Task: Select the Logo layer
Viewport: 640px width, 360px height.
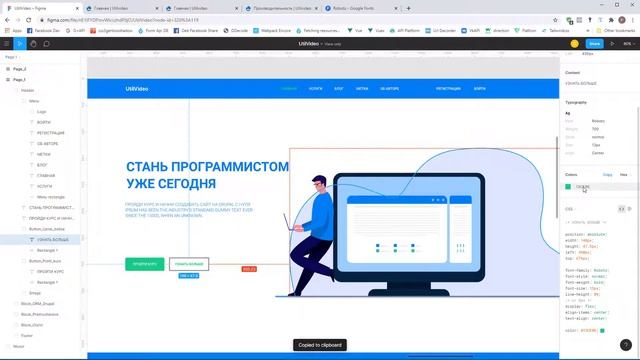Action: point(42,111)
